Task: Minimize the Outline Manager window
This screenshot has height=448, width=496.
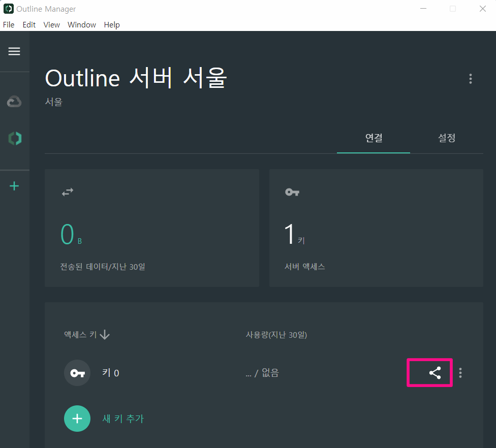Action: [x=423, y=9]
